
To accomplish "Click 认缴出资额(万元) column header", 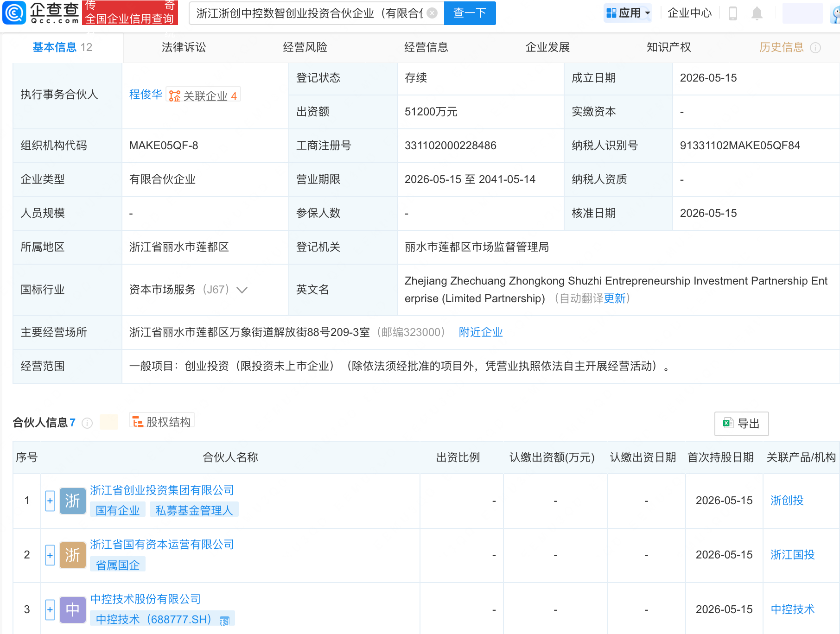I will [x=552, y=457].
